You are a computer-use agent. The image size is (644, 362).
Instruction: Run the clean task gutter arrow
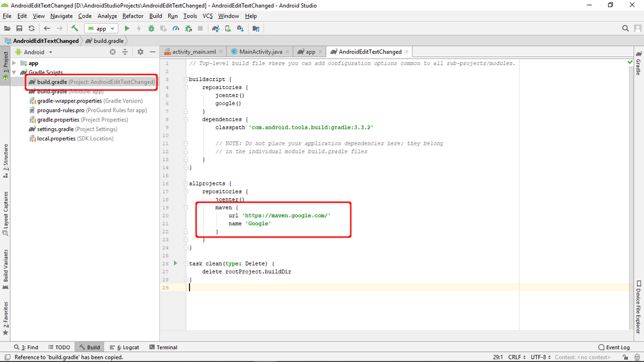(x=175, y=263)
